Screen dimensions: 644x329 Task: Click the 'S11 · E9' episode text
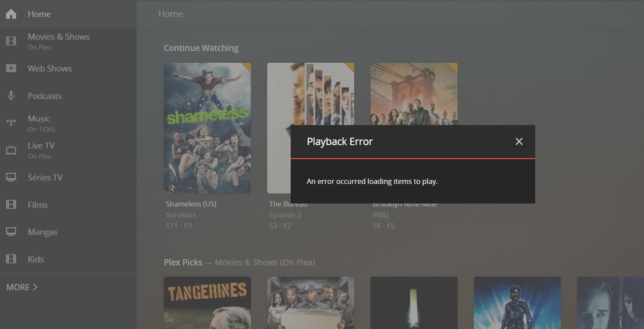coord(179,226)
